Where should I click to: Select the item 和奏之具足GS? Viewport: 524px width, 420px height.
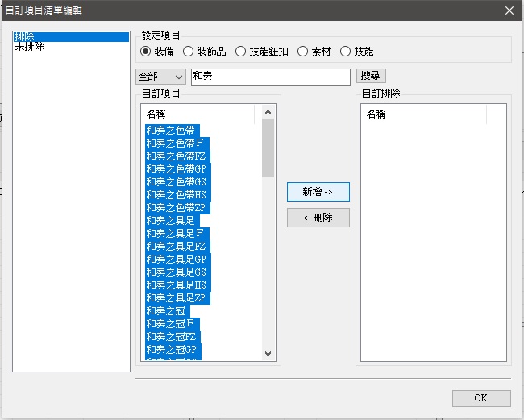(178, 272)
